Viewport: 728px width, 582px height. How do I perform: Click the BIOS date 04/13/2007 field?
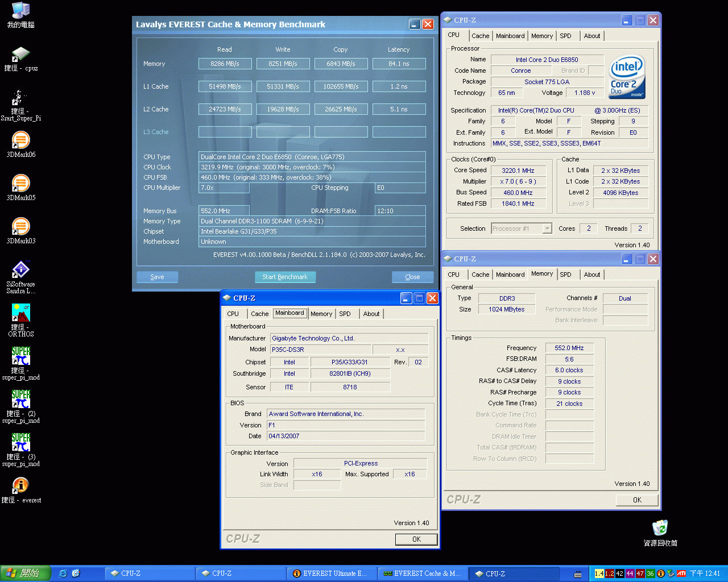tap(345, 436)
